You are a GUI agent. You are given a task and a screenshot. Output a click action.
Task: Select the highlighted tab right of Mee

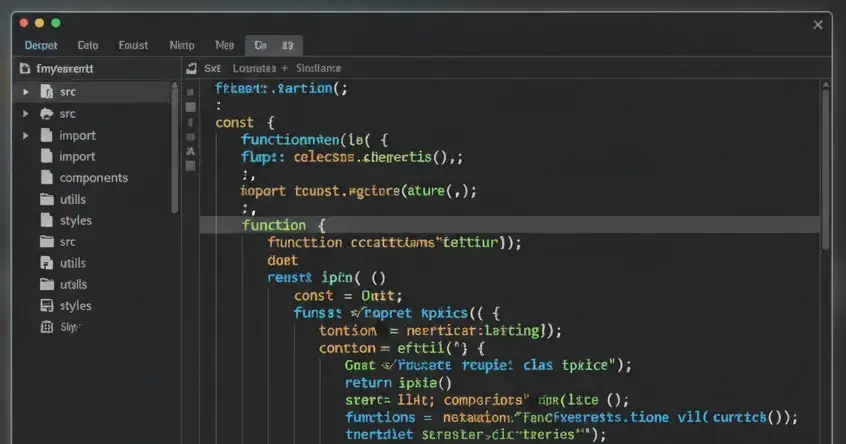(x=274, y=45)
